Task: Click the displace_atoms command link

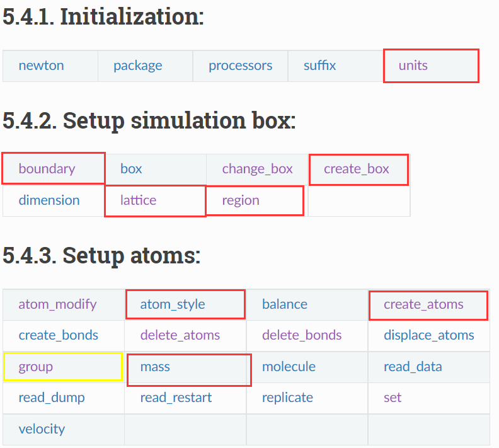Action: (x=428, y=335)
